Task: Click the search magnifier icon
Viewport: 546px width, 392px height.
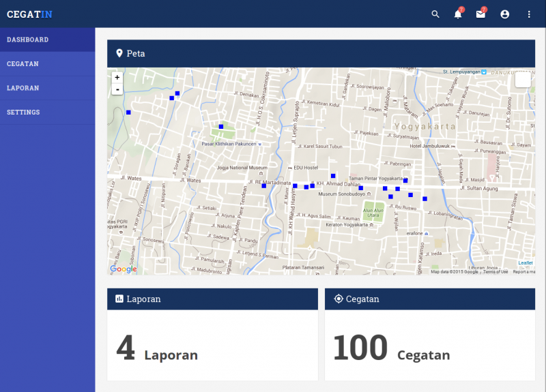Action: click(435, 14)
